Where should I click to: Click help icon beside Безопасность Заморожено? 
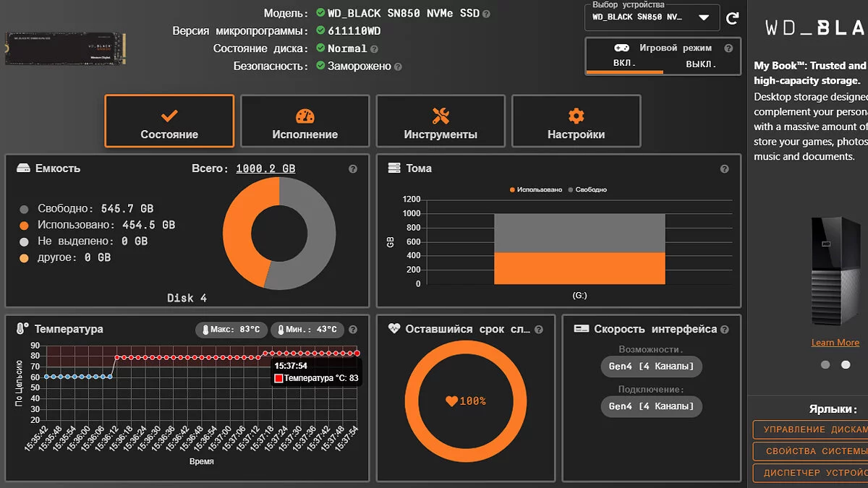pyautogui.click(x=398, y=67)
